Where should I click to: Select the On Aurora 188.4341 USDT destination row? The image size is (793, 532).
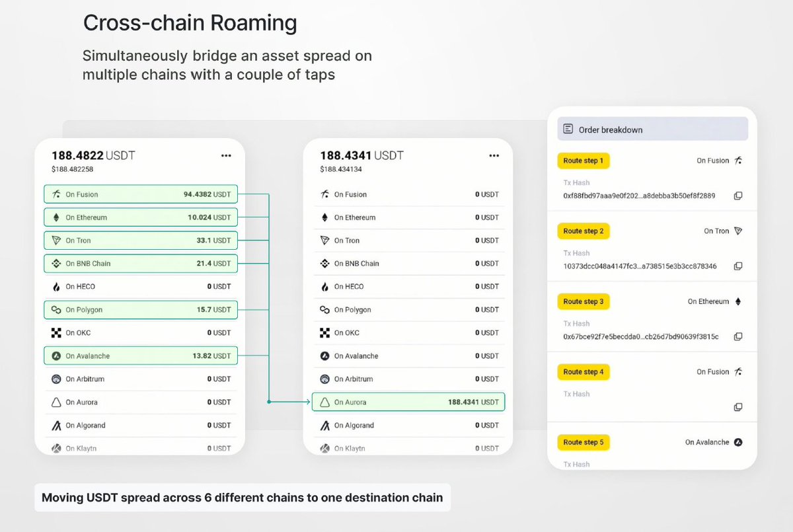[408, 402]
